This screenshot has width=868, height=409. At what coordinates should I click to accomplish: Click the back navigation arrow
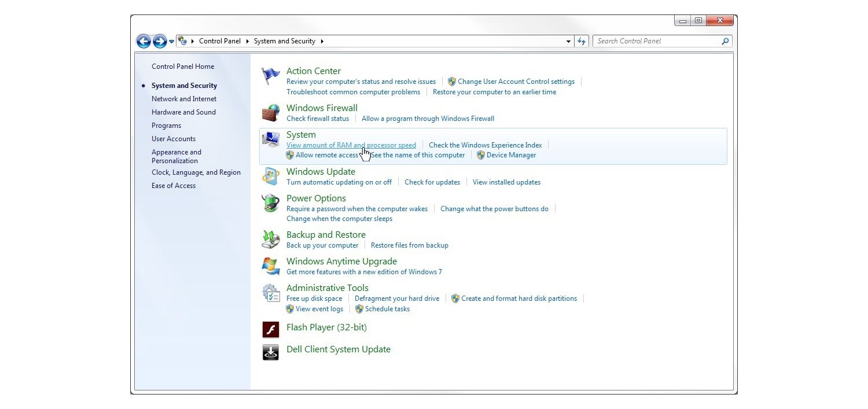coord(144,41)
